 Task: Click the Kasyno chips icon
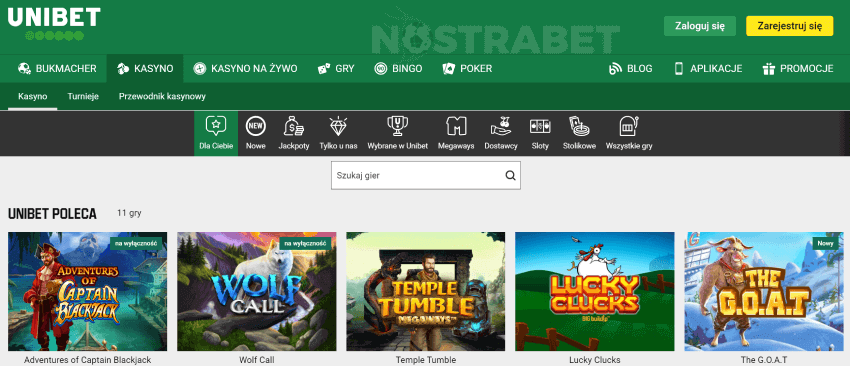point(124,69)
